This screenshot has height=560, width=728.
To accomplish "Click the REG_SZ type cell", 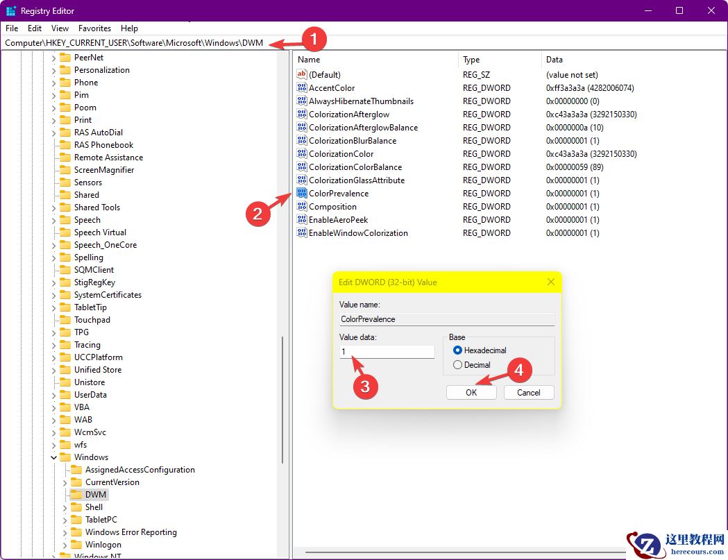I will pos(476,75).
